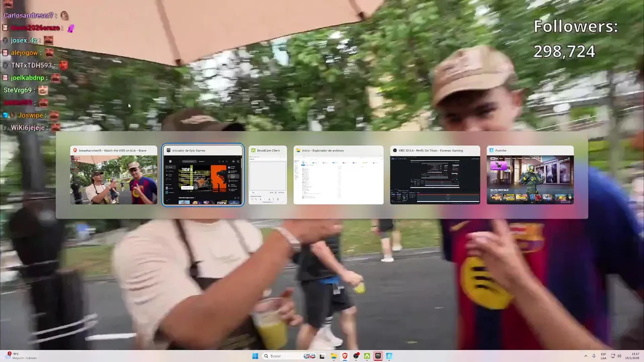Open the volume speaker icon in tray
Screen dimensions: 644x362
click(x=619, y=356)
